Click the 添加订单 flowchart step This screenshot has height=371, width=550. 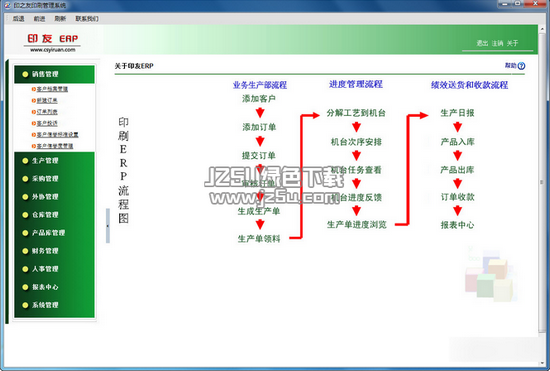point(259,127)
